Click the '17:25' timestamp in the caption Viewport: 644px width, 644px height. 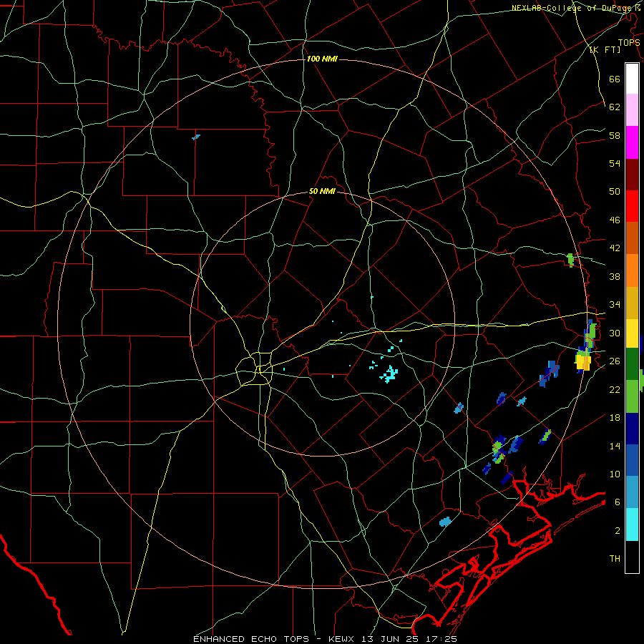440,639
